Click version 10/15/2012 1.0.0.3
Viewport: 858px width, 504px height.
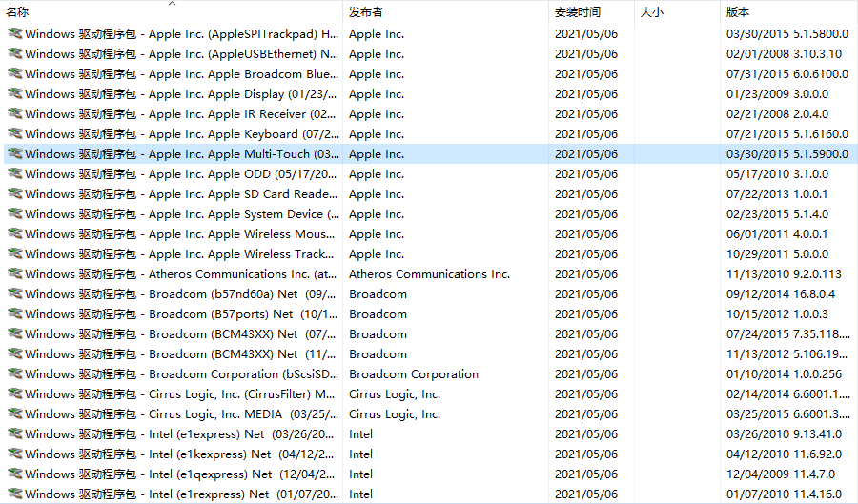click(777, 313)
